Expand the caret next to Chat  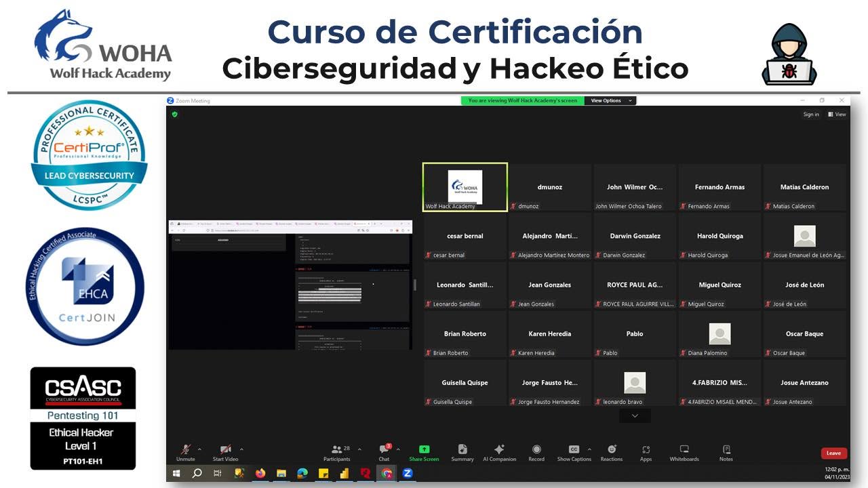[x=398, y=449]
